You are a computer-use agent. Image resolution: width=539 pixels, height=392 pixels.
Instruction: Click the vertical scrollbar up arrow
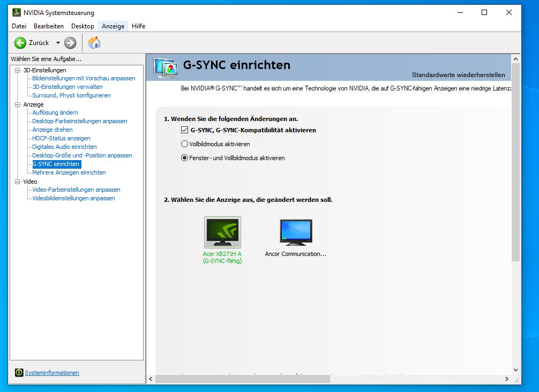coord(515,59)
